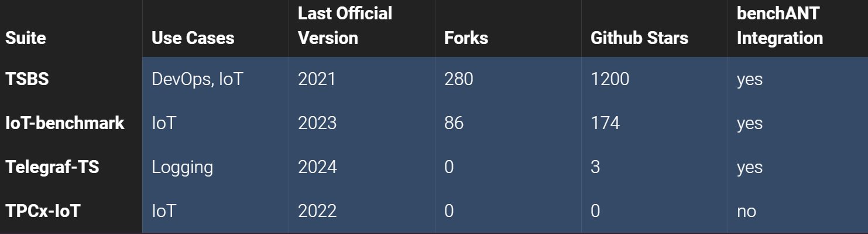Click the DevOps, IoT use case cell

(197, 79)
